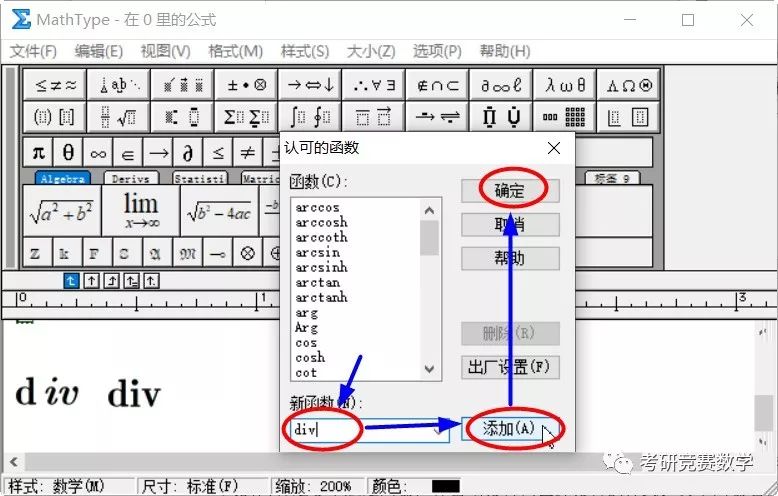Open products and set theory templates palette

501,117
